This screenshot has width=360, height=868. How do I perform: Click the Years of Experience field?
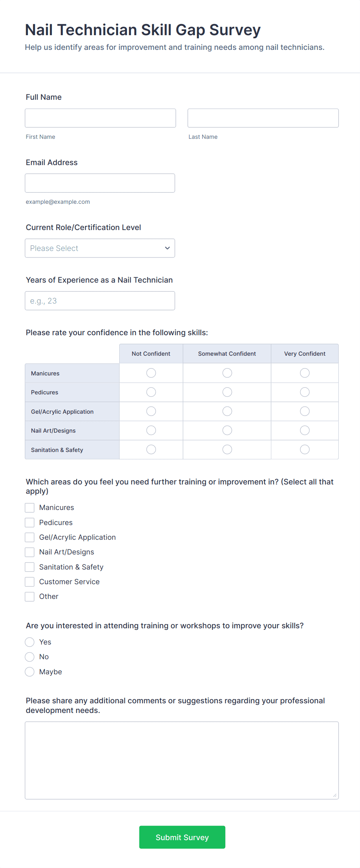pyautogui.click(x=99, y=300)
